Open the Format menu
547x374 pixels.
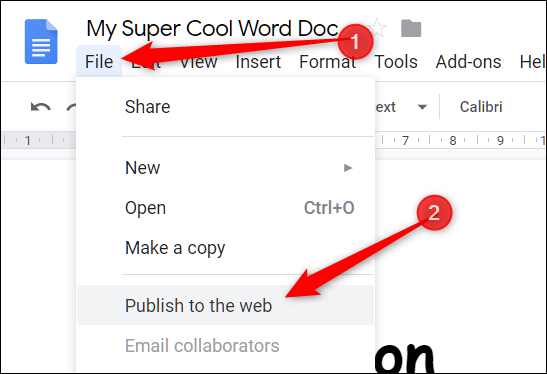327,62
